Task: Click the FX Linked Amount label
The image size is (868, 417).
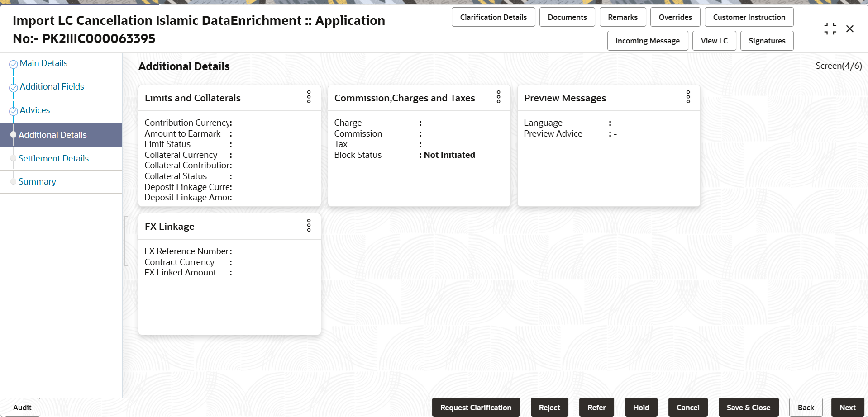Action: pyautogui.click(x=180, y=273)
